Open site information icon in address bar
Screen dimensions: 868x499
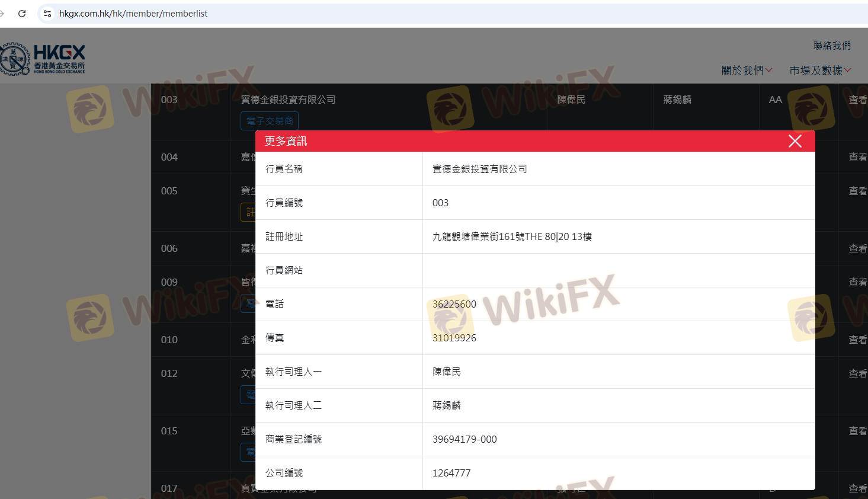47,13
